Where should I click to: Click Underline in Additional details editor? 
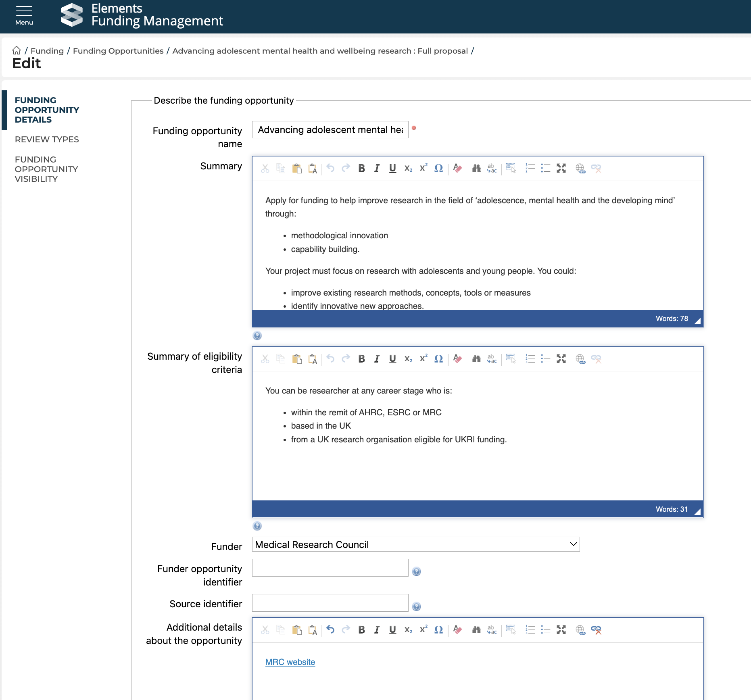392,630
